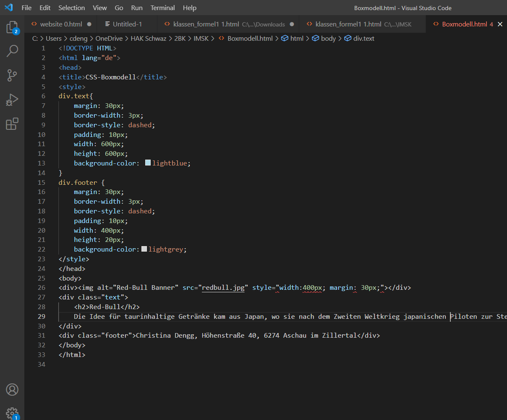Click the VS Code logo icon
Viewport: 507px width, 420px height.
pyautogui.click(x=9, y=8)
